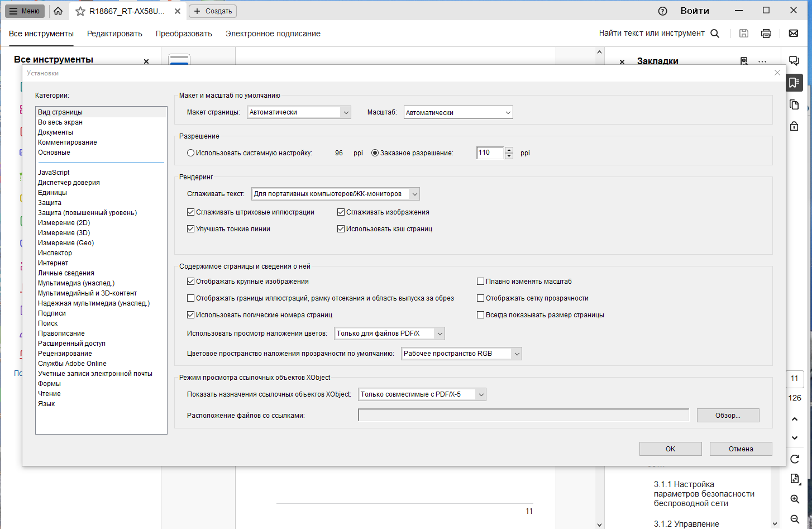The height and width of the screenshot is (529, 812).
Task: Open Показать назначения ссылочных объектов XObject dropdown
Action: pos(422,394)
